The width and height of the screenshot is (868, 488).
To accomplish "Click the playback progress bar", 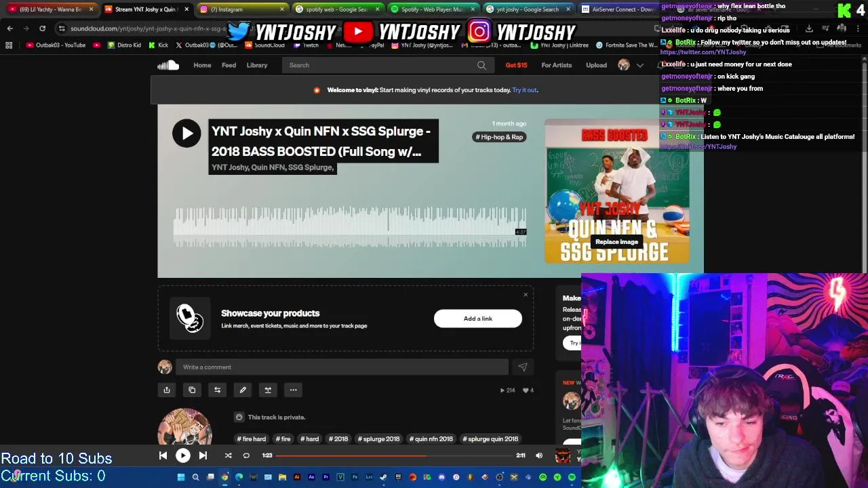I will click(x=395, y=455).
